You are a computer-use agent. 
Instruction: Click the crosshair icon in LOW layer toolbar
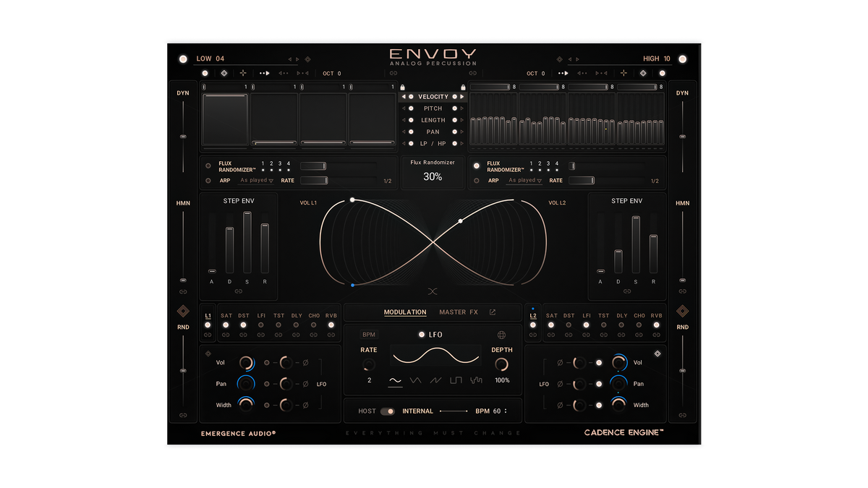coord(243,73)
